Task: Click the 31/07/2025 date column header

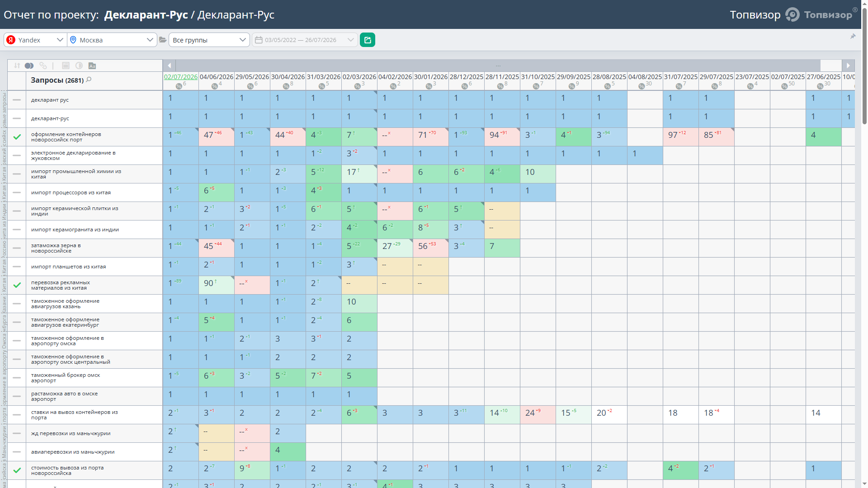Action: (x=681, y=77)
